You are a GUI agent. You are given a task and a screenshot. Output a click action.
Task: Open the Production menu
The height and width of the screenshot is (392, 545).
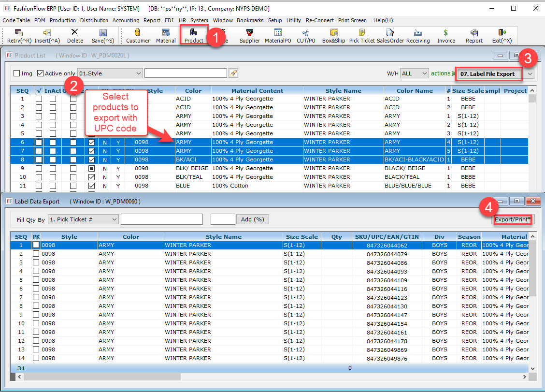63,20
